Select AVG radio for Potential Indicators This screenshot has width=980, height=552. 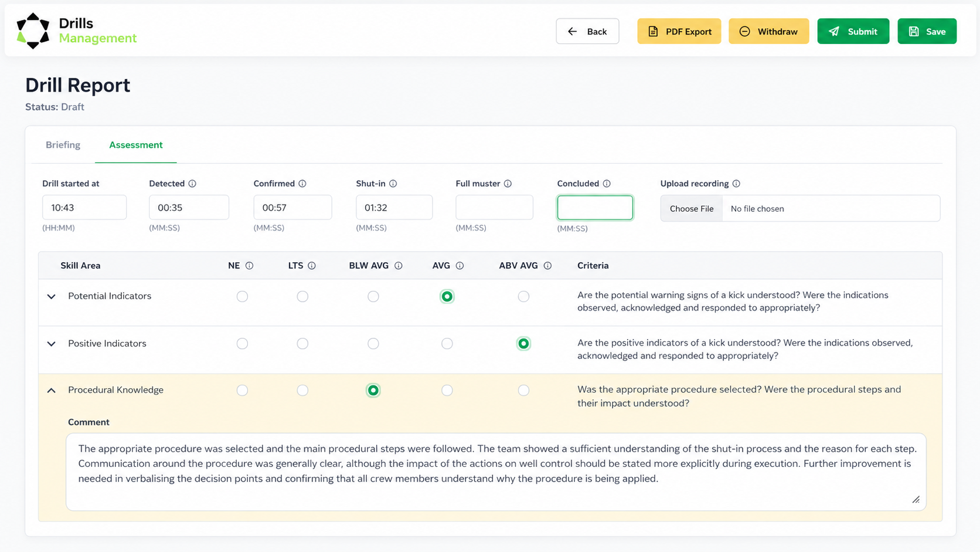coord(447,296)
